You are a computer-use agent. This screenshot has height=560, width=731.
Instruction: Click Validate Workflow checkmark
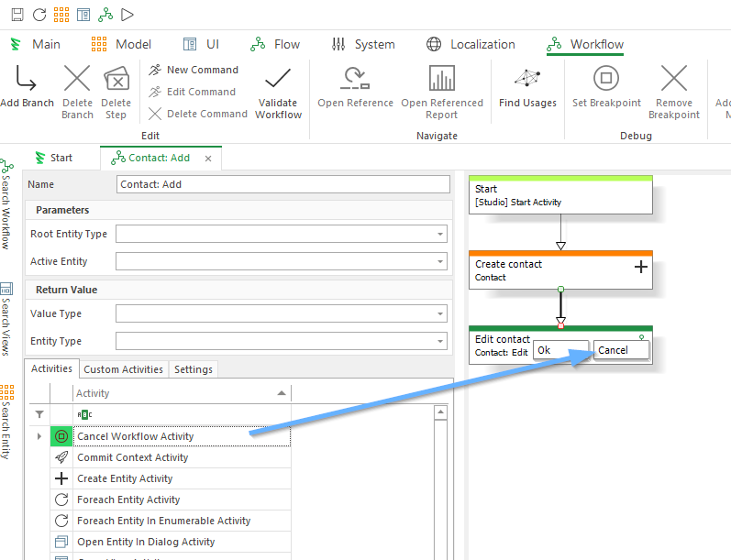[278, 93]
